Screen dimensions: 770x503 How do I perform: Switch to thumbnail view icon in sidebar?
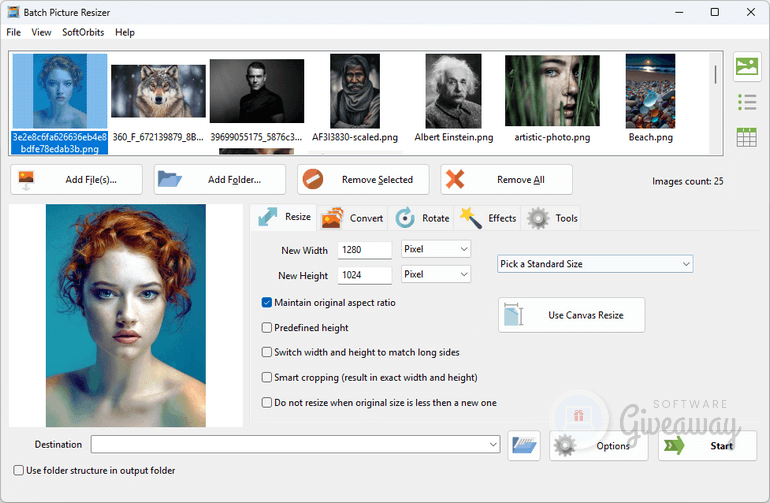coord(746,67)
